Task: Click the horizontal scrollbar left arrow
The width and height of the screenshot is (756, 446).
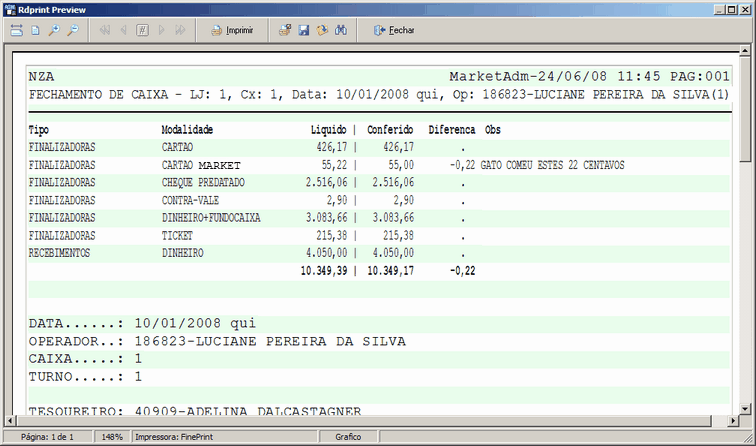Action: pos(10,420)
